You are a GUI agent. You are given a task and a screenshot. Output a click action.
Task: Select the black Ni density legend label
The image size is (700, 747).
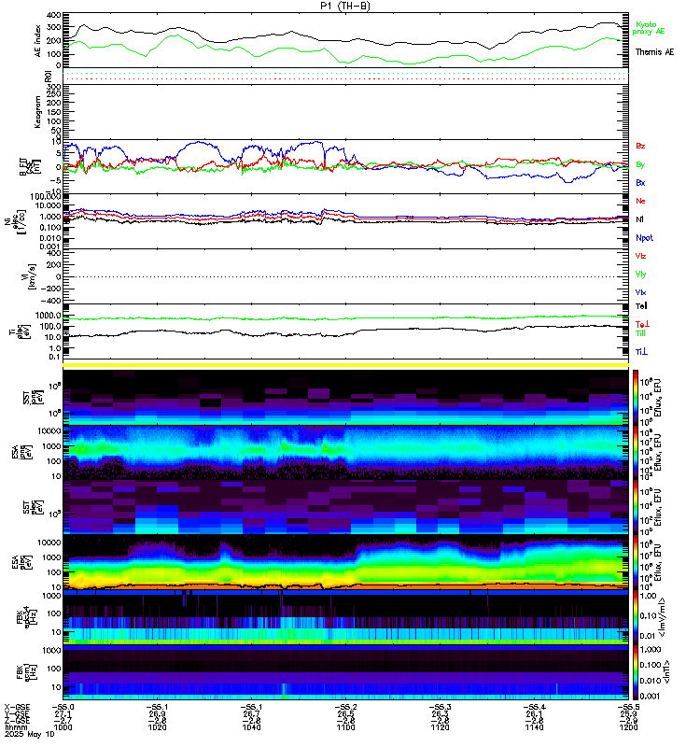click(639, 219)
